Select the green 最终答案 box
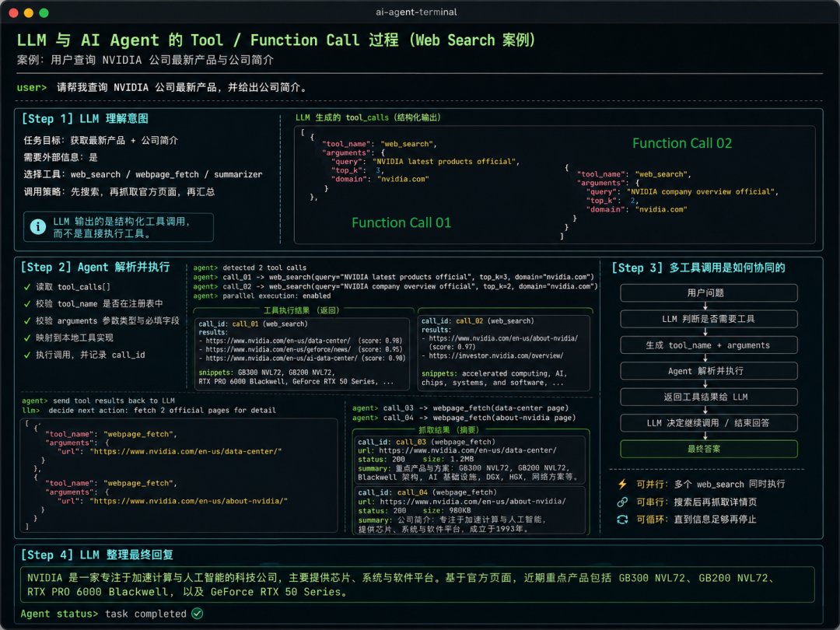Screen dimensions: 840x630 (x=709, y=449)
